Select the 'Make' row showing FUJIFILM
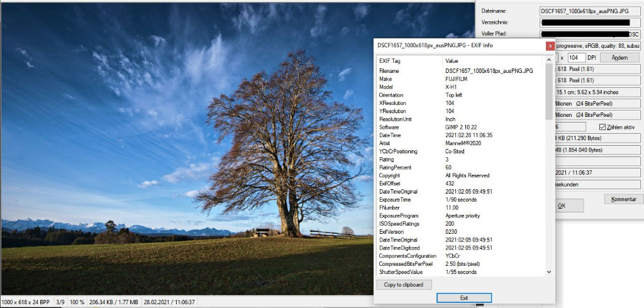644x308 pixels. [x=461, y=79]
